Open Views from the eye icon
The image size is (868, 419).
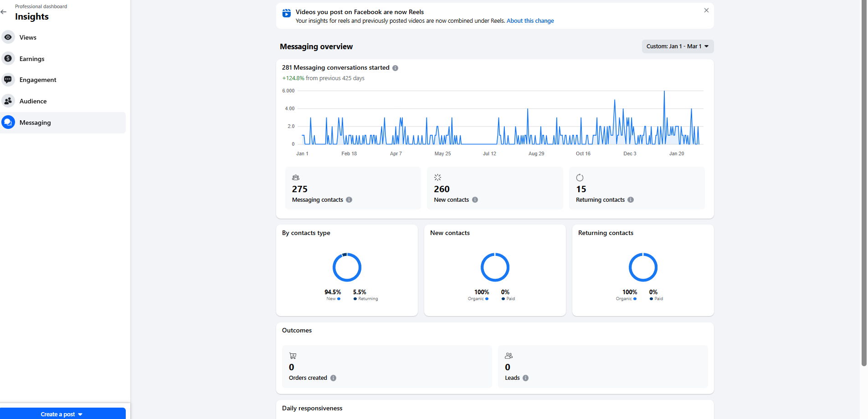[x=8, y=37]
